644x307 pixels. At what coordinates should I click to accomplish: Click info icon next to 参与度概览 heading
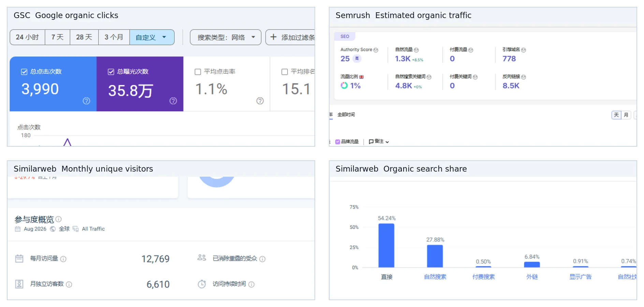[58, 219]
